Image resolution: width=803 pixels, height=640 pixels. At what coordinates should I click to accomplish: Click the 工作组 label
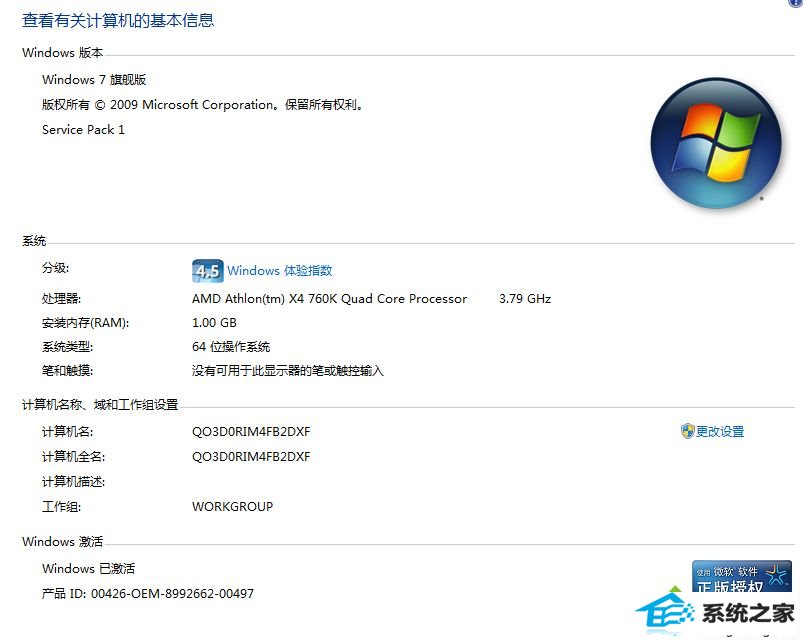(x=61, y=507)
